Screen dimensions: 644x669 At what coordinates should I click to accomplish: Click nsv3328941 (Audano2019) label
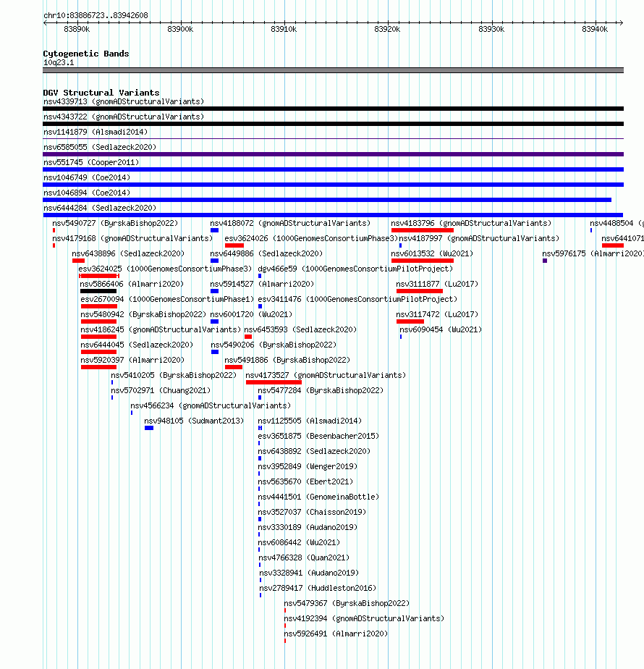pyautogui.click(x=309, y=573)
